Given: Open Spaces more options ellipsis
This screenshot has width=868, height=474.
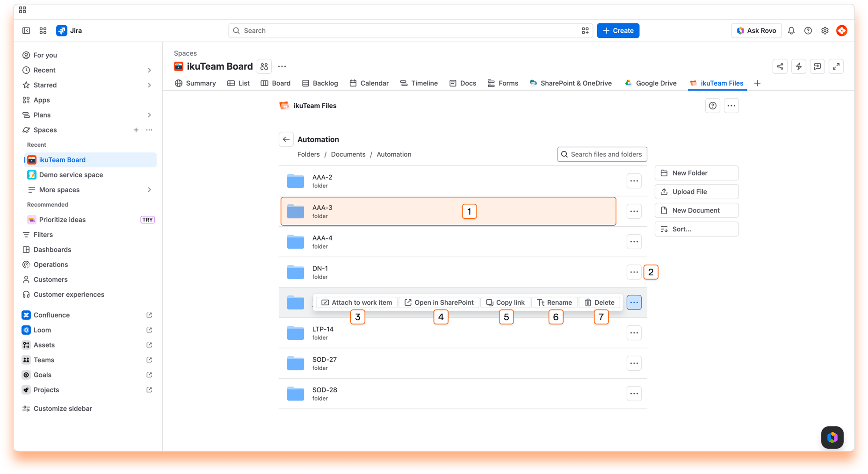Looking at the screenshot, I should click(x=149, y=130).
